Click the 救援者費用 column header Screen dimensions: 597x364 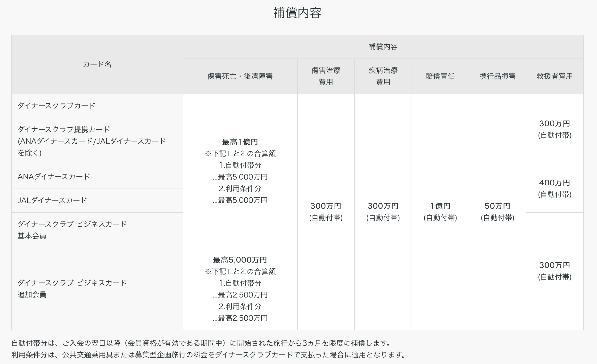[x=555, y=76]
